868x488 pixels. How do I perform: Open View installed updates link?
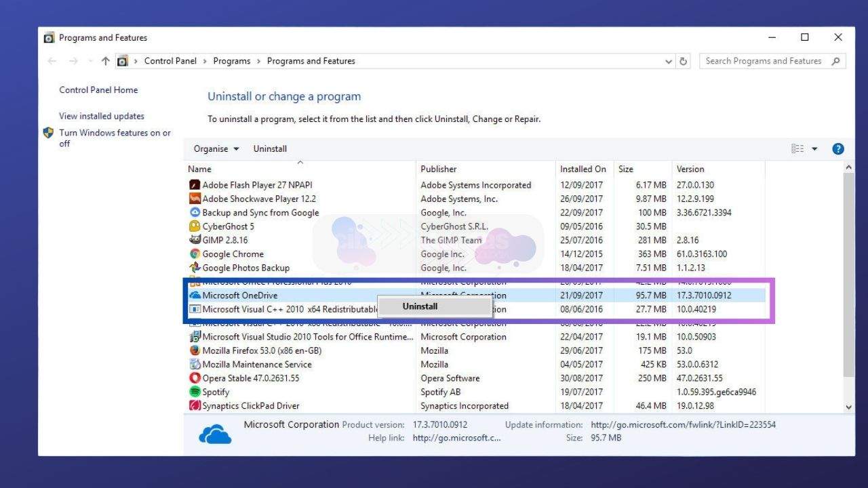tap(102, 117)
